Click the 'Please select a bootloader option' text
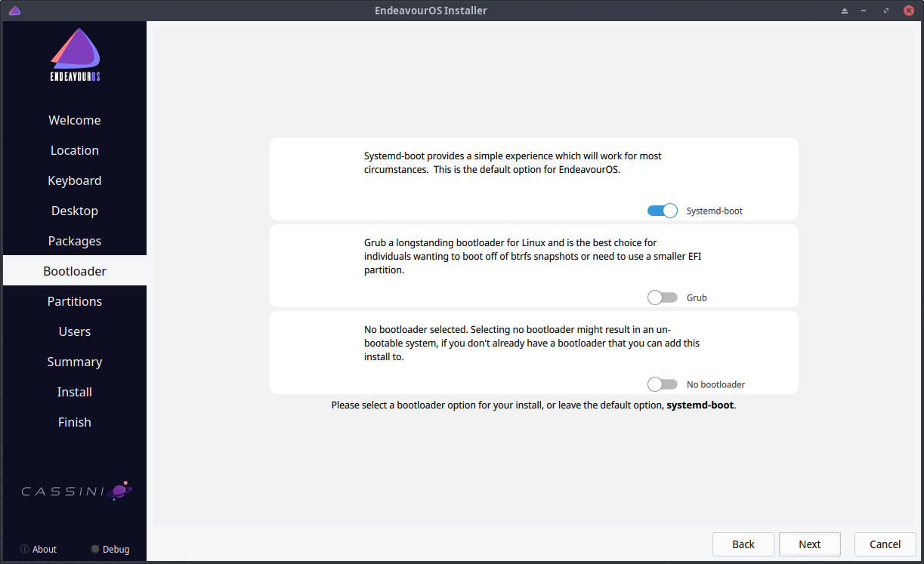The image size is (924, 564). 533,405
